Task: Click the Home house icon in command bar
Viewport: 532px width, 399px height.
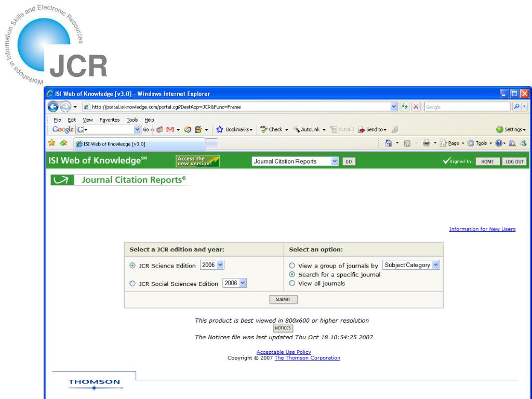Action: (x=389, y=143)
